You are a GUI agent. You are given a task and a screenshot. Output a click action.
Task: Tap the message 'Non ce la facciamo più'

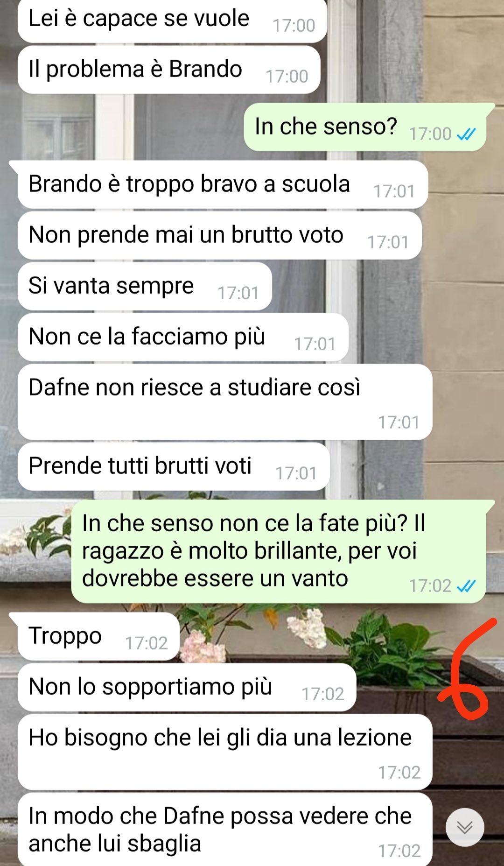click(183, 337)
